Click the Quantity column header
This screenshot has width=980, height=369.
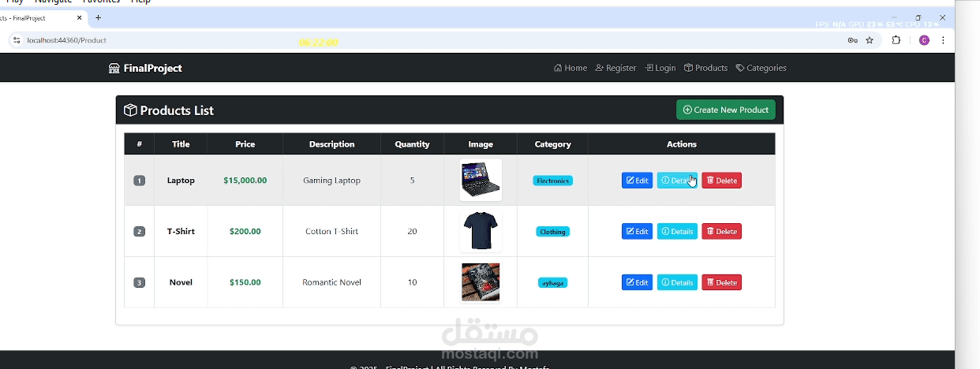412,144
